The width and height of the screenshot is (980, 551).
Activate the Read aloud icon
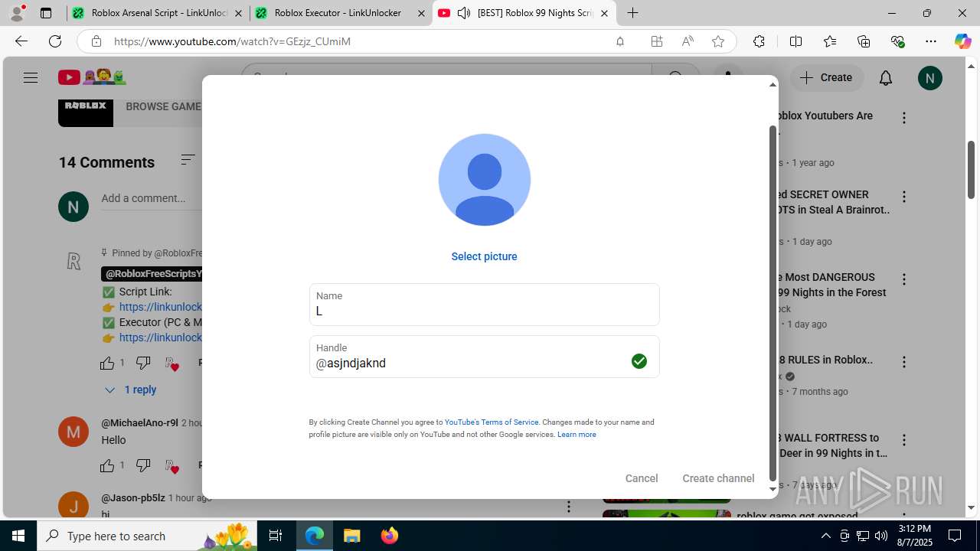click(688, 41)
